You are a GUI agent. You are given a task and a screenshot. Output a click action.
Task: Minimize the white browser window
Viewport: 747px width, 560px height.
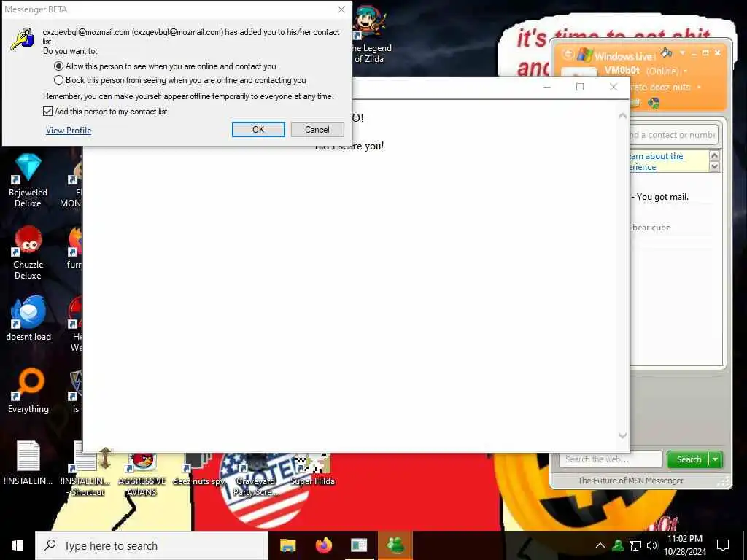[x=547, y=87]
